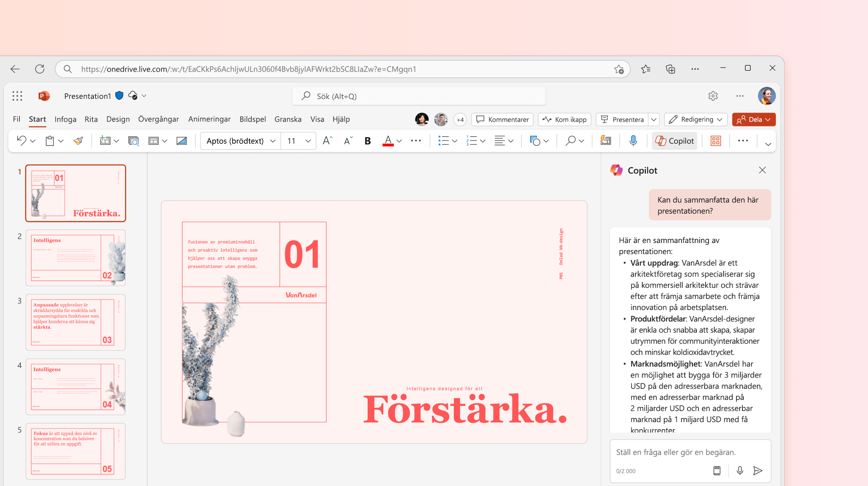The height and width of the screenshot is (486, 868).
Task: Click the orange grid add-ins icon
Action: point(716,141)
